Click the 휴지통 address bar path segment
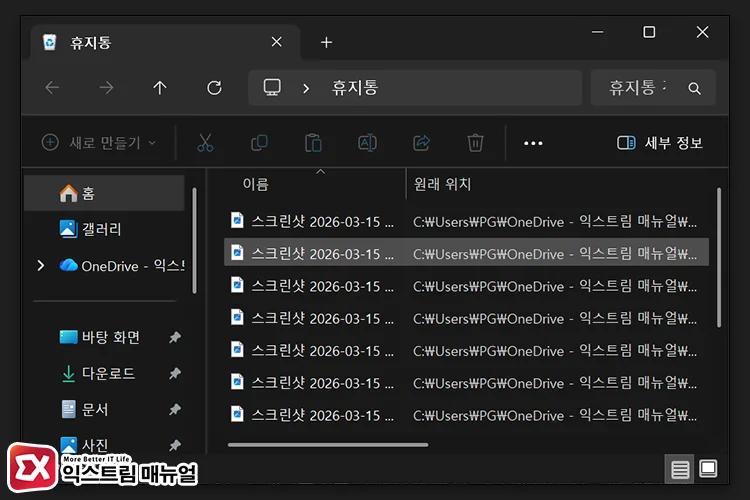750x500 pixels. tap(355, 88)
